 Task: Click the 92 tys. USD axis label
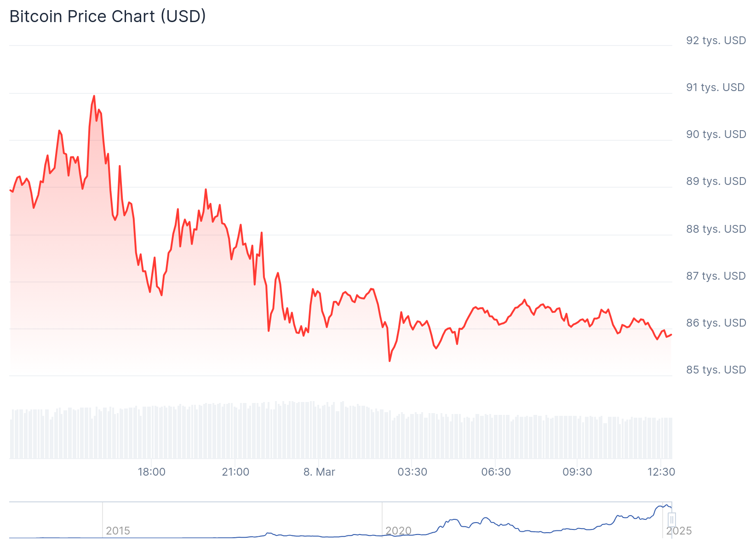(x=716, y=40)
